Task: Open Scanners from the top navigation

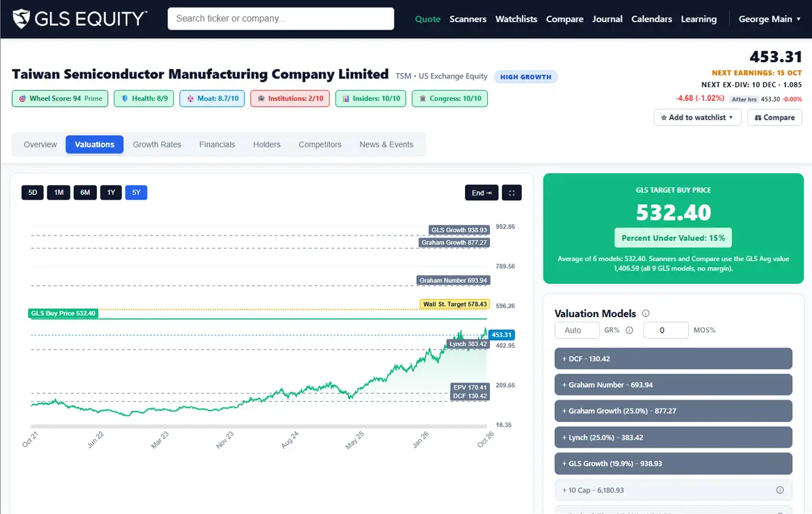Action: pos(468,19)
